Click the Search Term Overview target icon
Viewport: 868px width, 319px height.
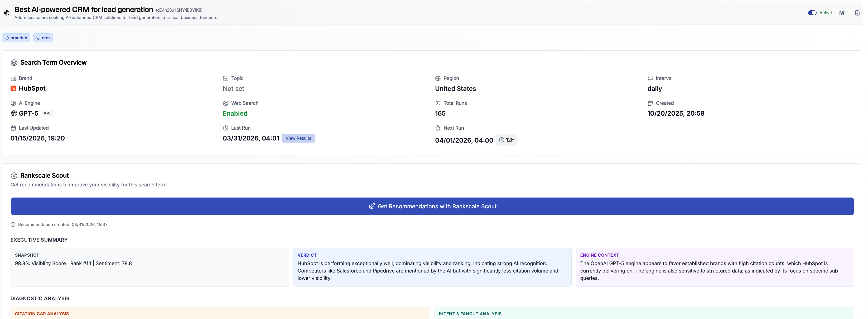[x=14, y=62]
